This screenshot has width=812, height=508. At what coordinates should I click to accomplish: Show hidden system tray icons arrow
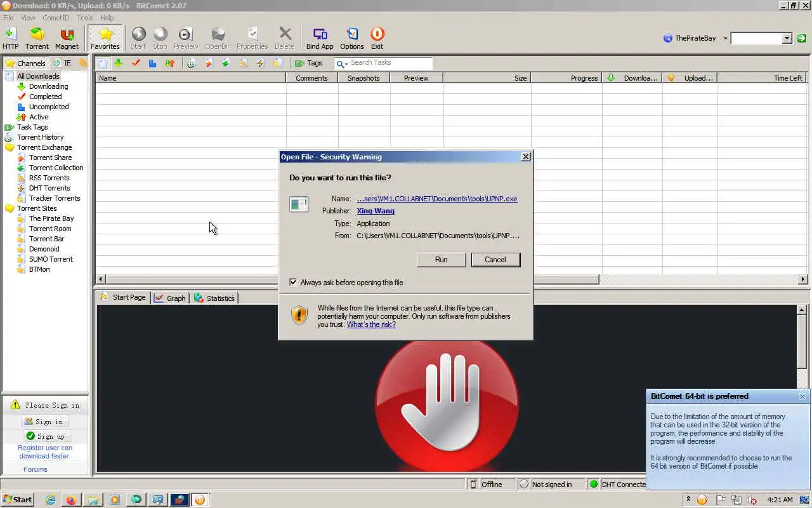pyautogui.click(x=688, y=500)
